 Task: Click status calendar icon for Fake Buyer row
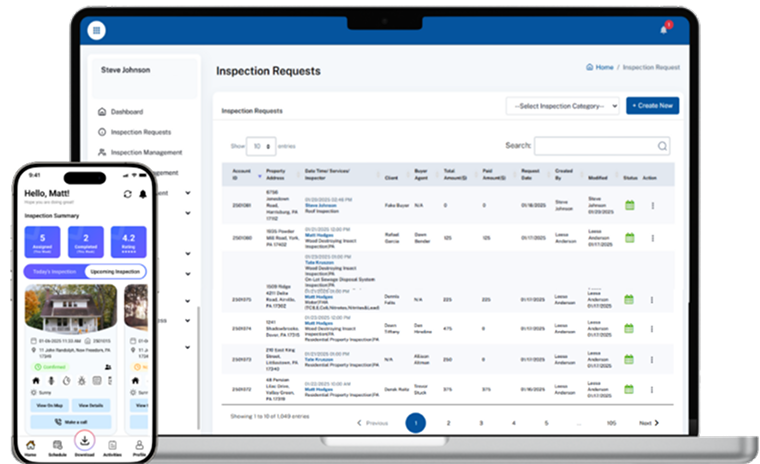click(x=630, y=205)
